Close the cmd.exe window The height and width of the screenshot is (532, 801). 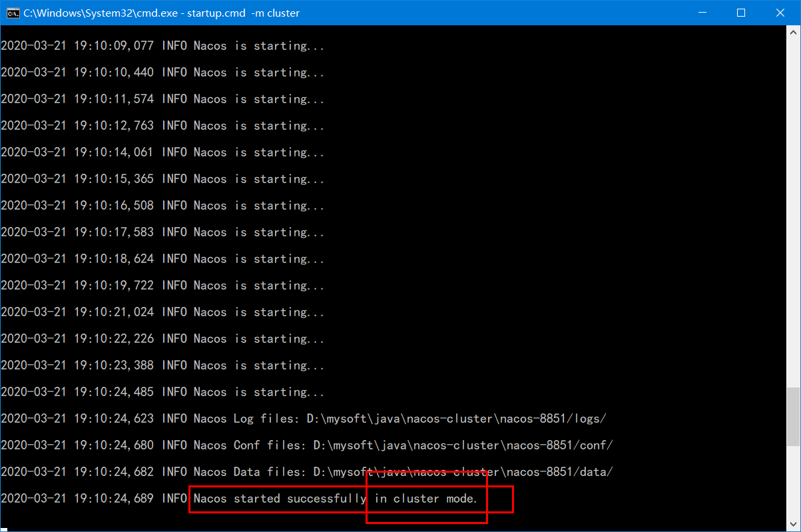[780, 13]
